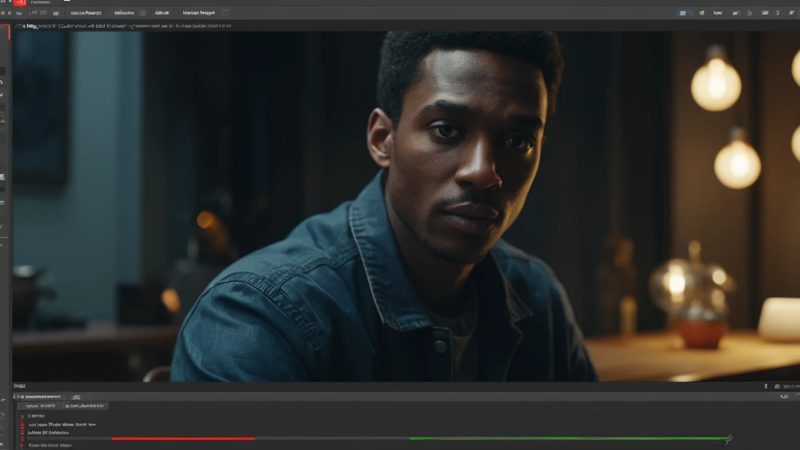Toggle the middle track's red indicator in timeline
Image resolution: width=800 pixels, height=450 pixels.
(22, 433)
